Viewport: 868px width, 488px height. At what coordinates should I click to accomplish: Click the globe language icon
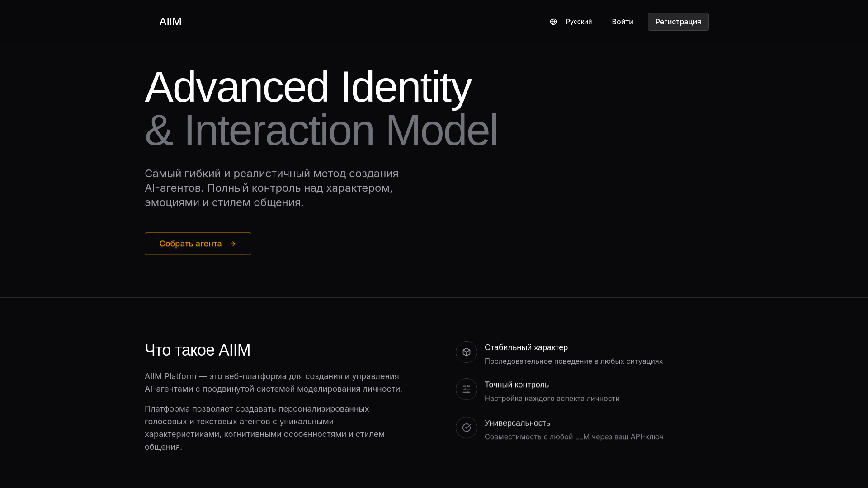click(x=553, y=22)
